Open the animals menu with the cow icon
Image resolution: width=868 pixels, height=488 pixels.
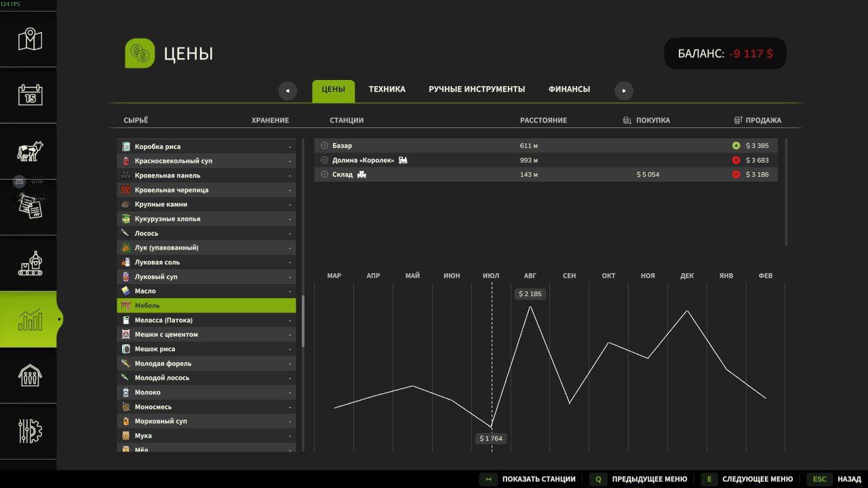[x=28, y=150]
